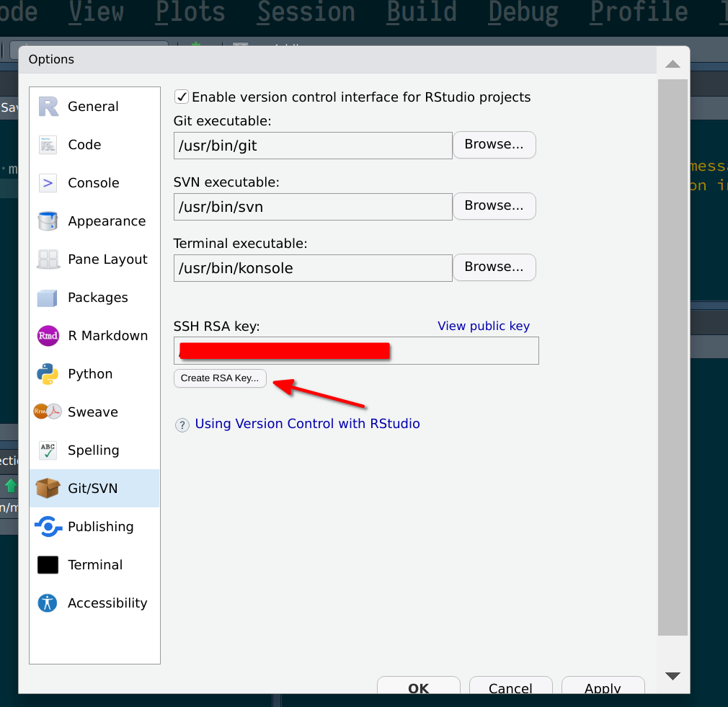Click Create RSA Key button

220,378
